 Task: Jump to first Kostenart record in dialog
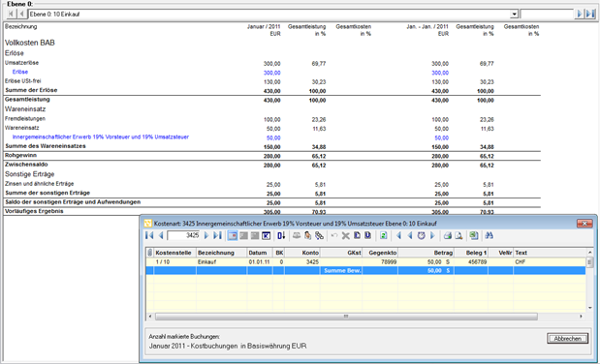(x=149, y=235)
